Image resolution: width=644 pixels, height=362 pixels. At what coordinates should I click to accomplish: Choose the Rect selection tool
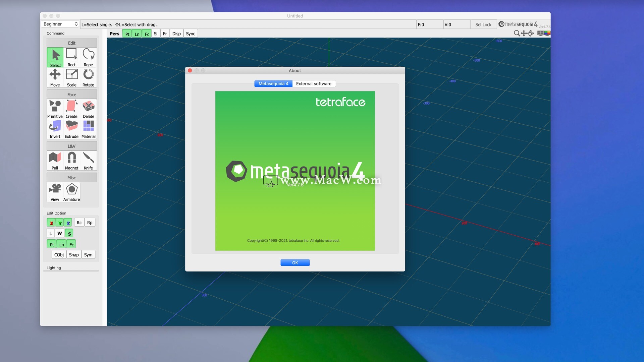pyautogui.click(x=71, y=58)
